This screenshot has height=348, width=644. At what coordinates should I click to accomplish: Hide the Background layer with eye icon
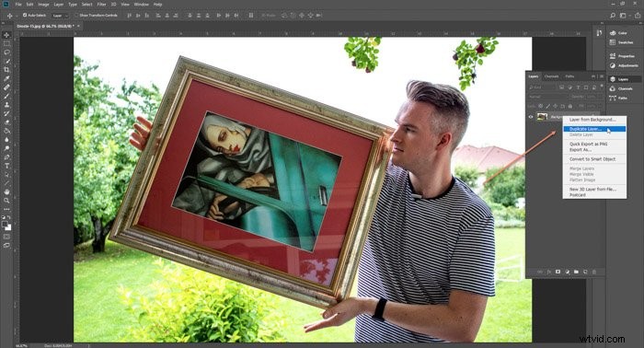tap(531, 117)
